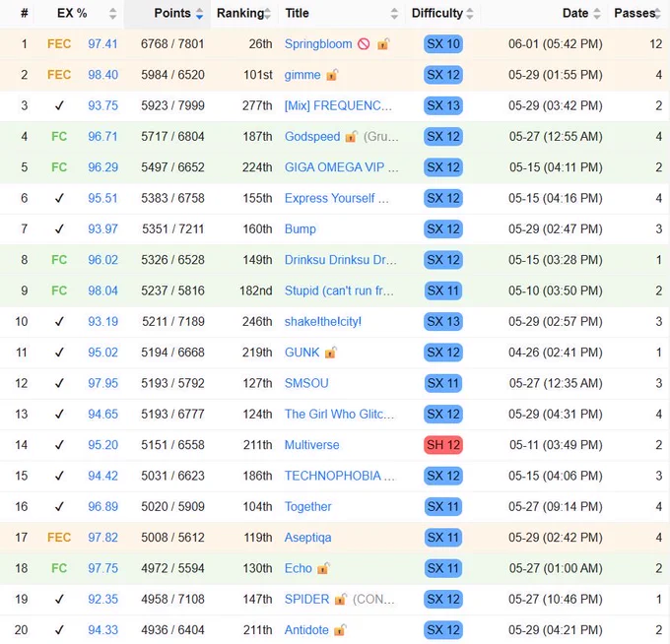This screenshot has height=644, width=670.
Task: Click the unlock icon next to Antidote
Action: pyautogui.click(x=340, y=629)
